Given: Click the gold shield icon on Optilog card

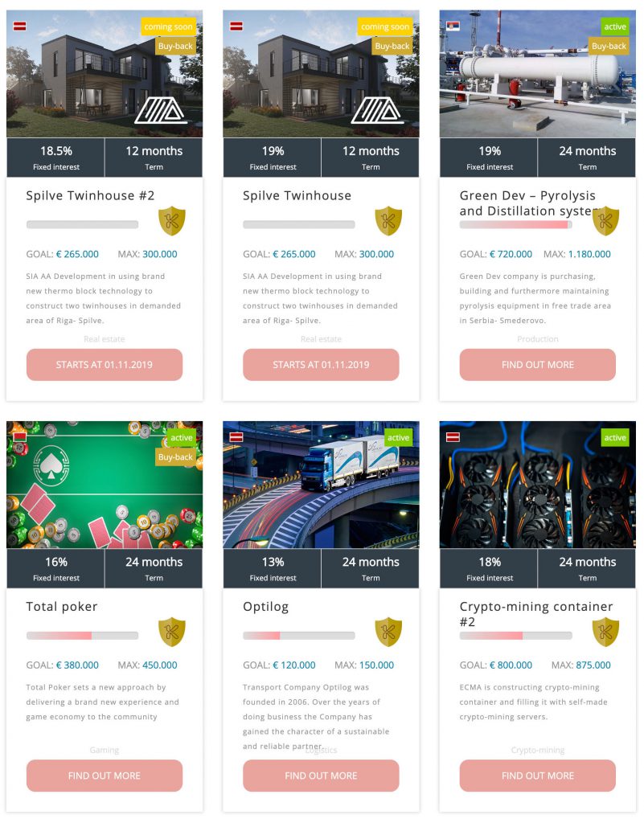Looking at the screenshot, I should [x=388, y=632].
